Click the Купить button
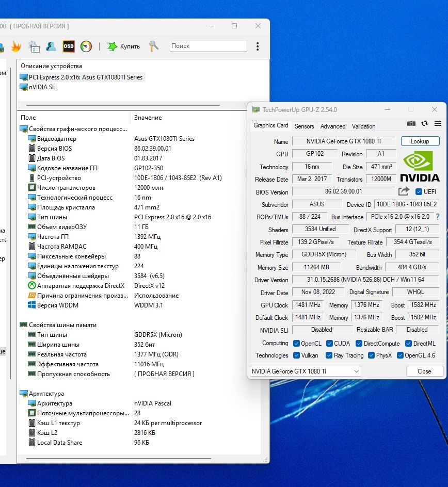Screen dimensions: 448x487 [x=124, y=46]
